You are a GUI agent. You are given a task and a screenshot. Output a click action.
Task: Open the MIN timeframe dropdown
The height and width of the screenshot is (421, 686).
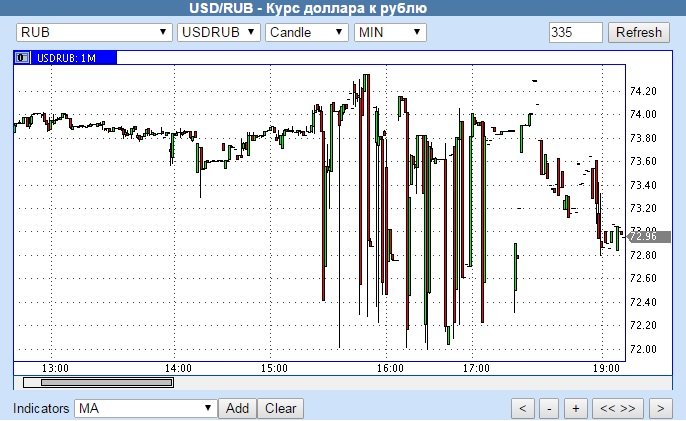click(390, 32)
